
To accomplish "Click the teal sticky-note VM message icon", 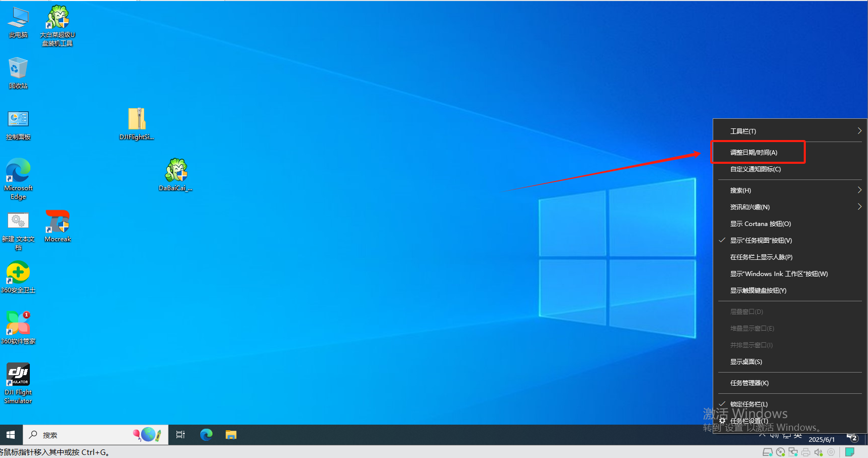I will pos(850,452).
